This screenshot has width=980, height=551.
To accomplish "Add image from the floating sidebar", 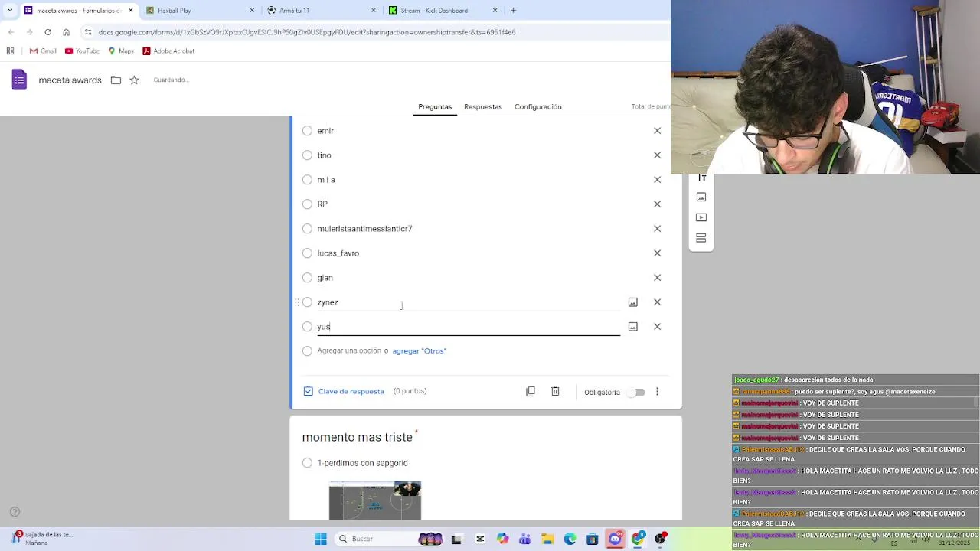I will [x=701, y=197].
